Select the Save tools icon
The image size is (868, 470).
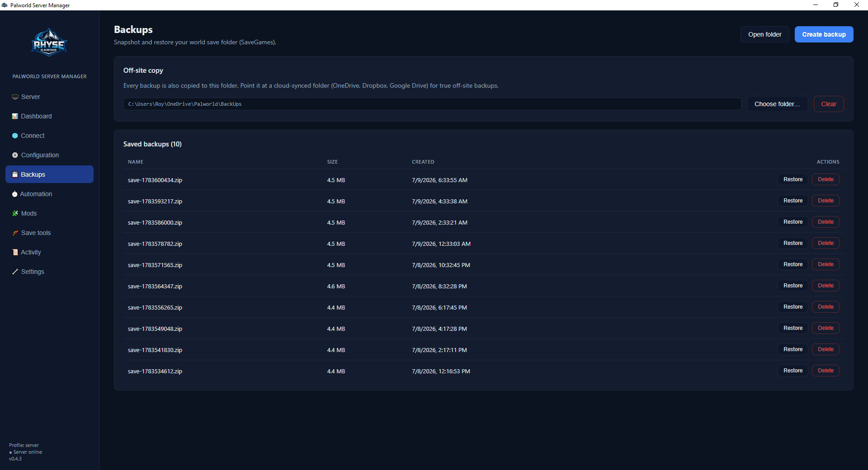(x=15, y=233)
